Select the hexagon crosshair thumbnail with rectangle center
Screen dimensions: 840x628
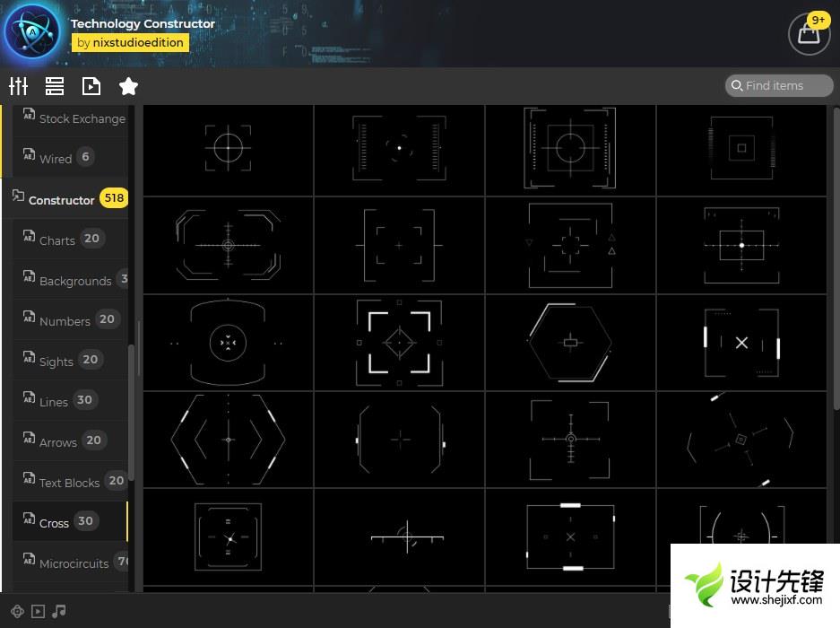(570, 342)
